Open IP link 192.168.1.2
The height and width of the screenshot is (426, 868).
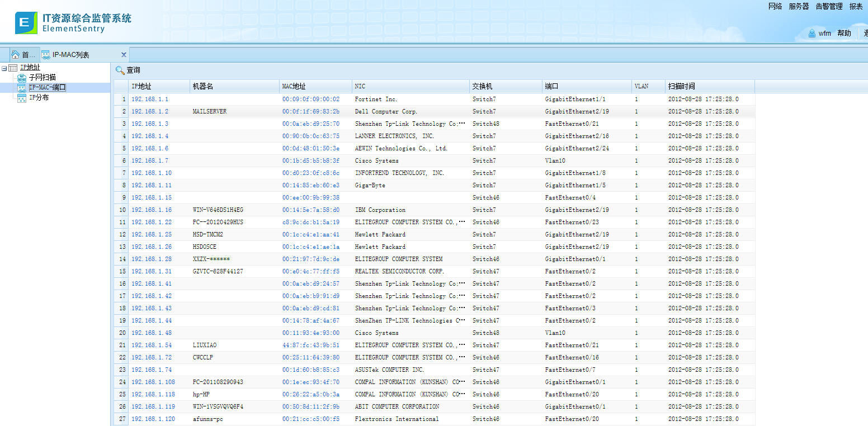tap(150, 111)
